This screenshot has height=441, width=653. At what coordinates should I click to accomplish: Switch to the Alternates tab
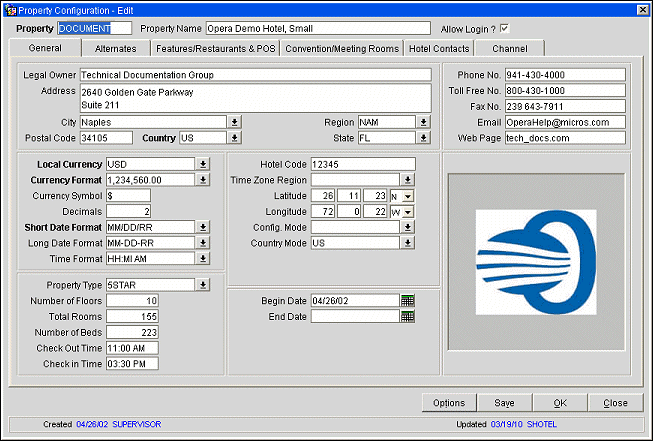(116, 48)
